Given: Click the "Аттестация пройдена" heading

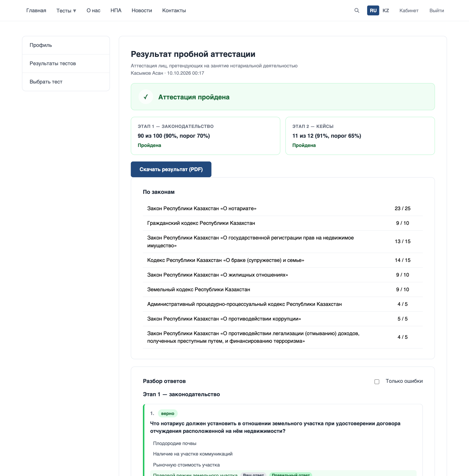Looking at the screenshot, I should 194,97.
